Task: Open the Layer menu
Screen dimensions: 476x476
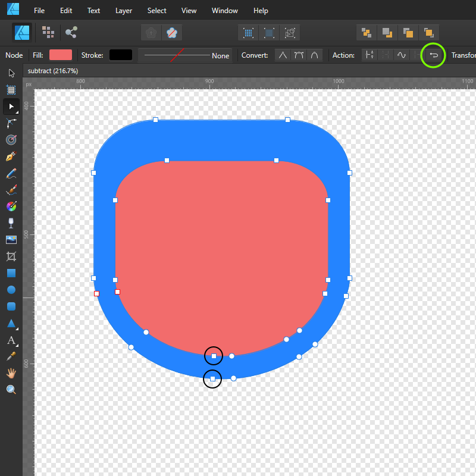Action: (124, 11)
